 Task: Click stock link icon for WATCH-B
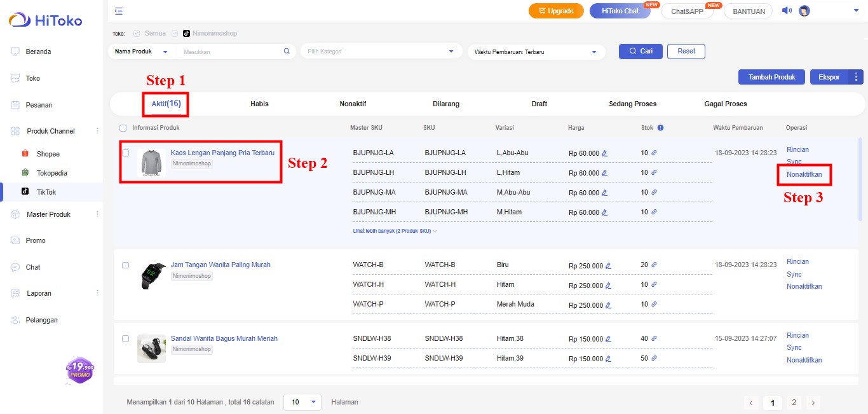click(x=654, y=265)
